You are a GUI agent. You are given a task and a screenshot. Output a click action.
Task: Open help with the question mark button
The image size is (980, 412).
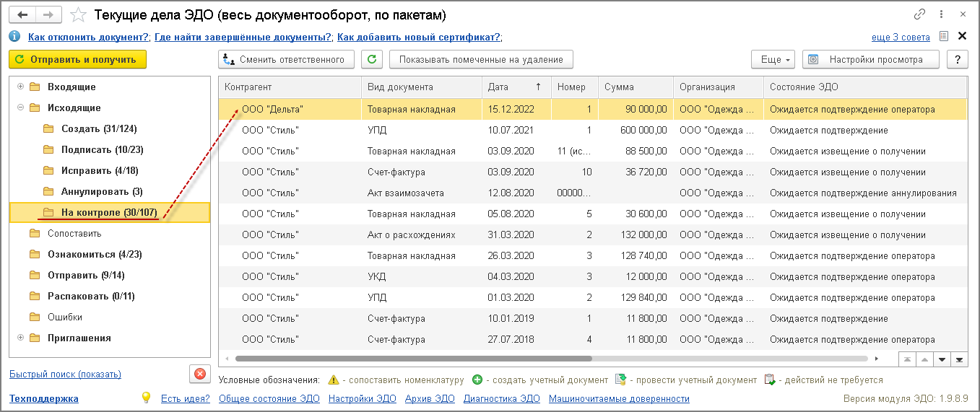[x=958, y=60]
